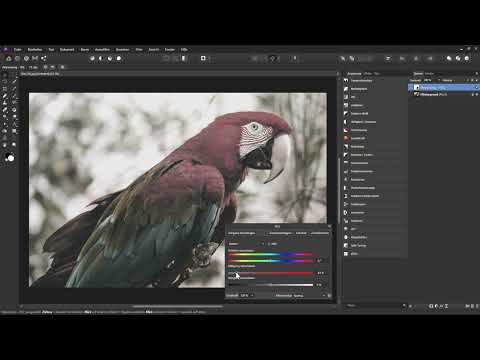480x360 pixels.
Task: Open the Bearbeiten menu
Action: point(35,49)
